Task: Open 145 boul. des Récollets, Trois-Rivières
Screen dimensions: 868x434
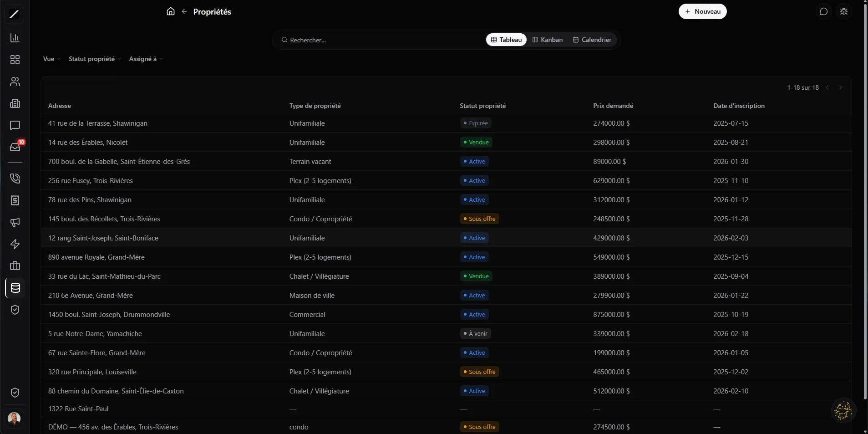Action: pos(446,219)
